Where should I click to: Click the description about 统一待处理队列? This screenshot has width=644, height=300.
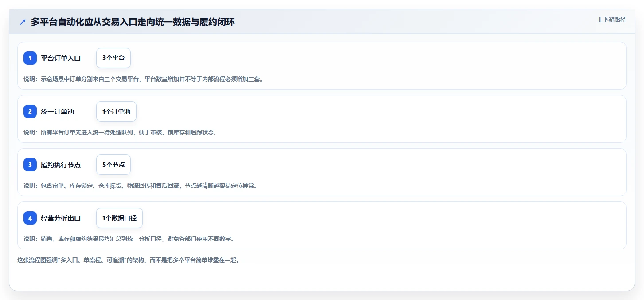pyautogui.click(x=120, y=132)
